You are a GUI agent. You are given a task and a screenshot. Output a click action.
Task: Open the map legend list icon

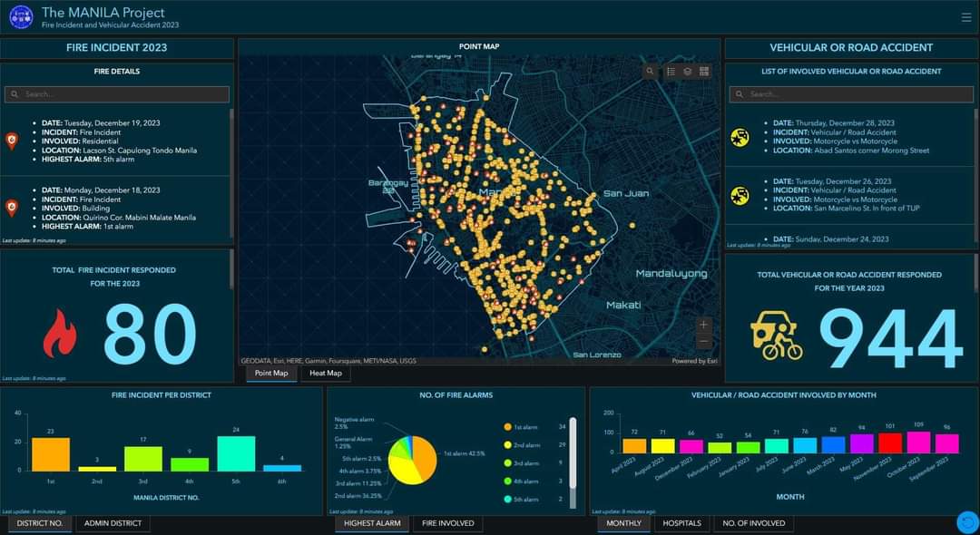(671, 72)
